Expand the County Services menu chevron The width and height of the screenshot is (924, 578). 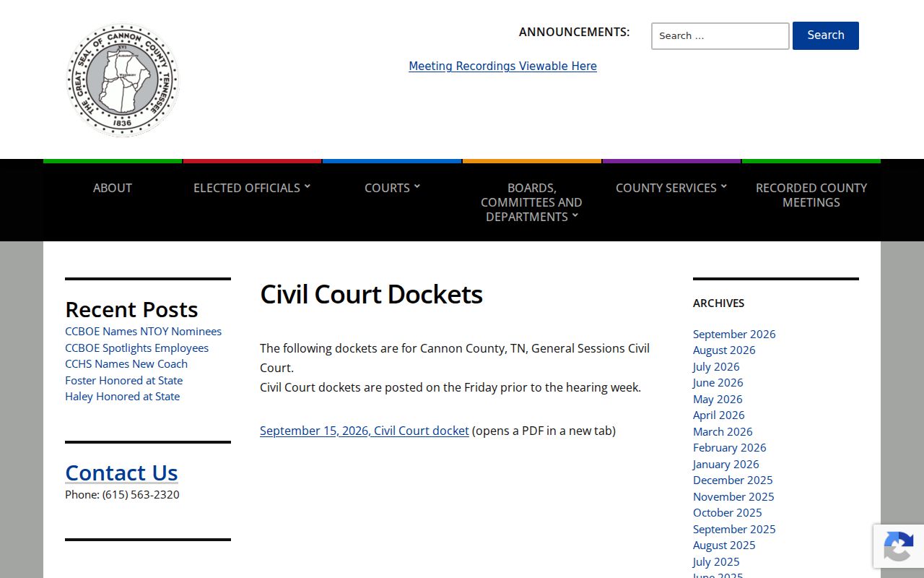(x=723, y=186)
